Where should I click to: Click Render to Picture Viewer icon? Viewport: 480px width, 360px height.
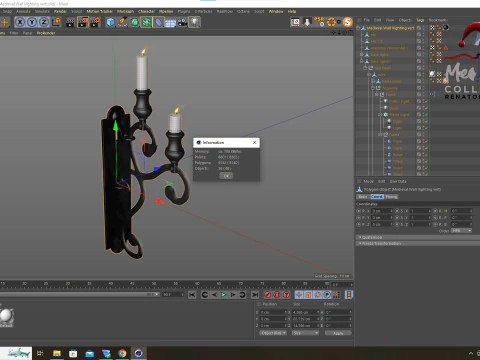[x=83, y=22]
